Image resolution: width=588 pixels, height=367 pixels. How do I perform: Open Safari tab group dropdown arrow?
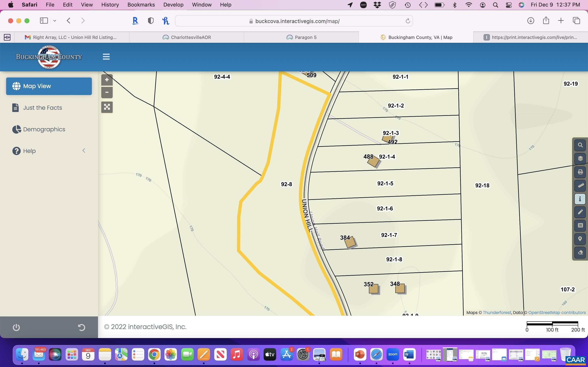(55, 21)
